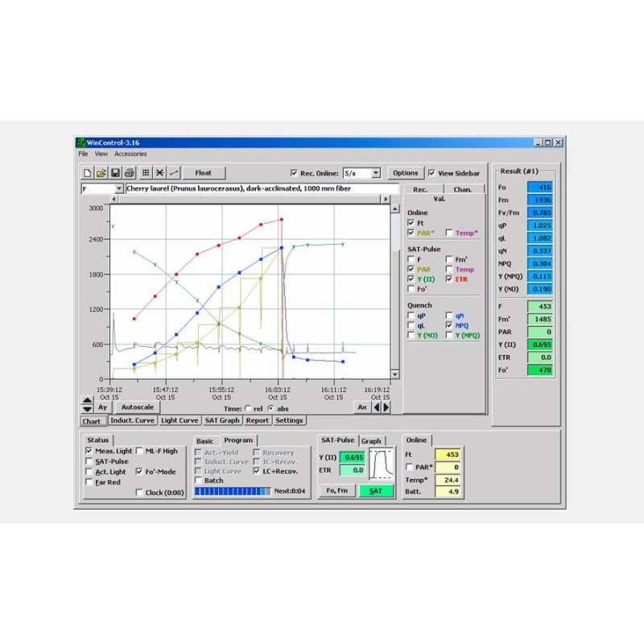
Task: Click the Save disk toolbar icon
Action: click(115, 173)
